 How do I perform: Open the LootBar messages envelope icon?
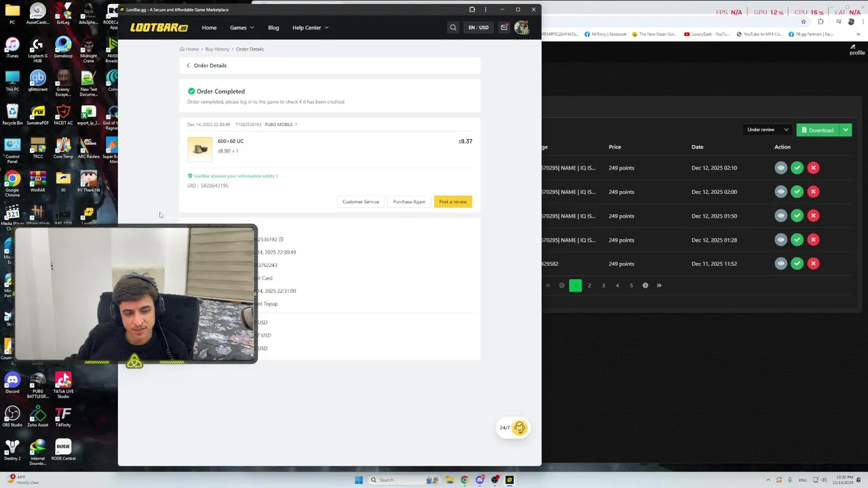[x=504, y=28]
